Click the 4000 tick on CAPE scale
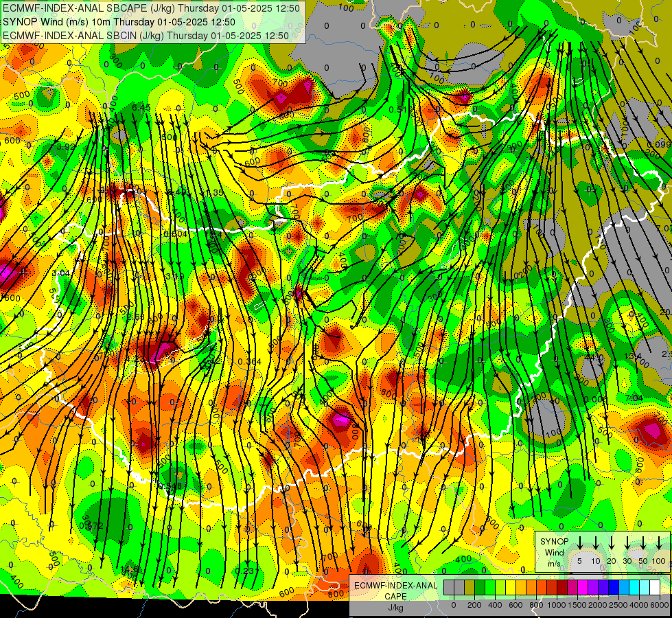The image size is (672, 618). tap(639, 605)
